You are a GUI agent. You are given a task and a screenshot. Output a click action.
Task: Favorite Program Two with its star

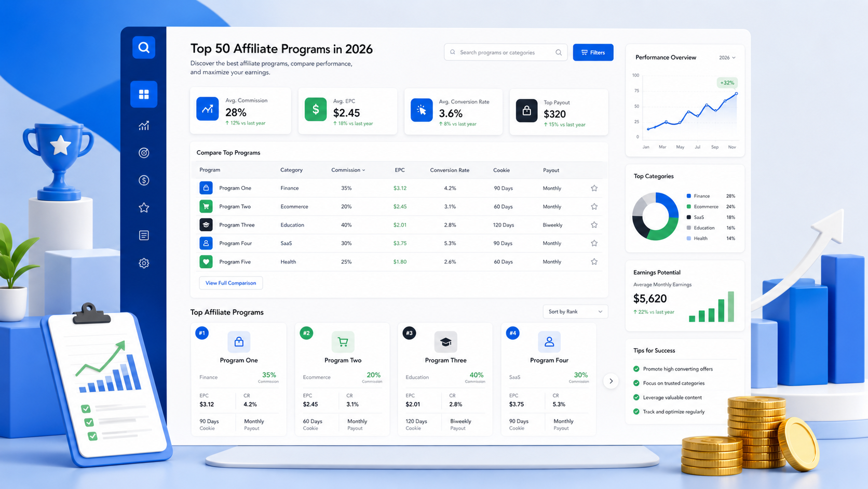click(594, 206)
